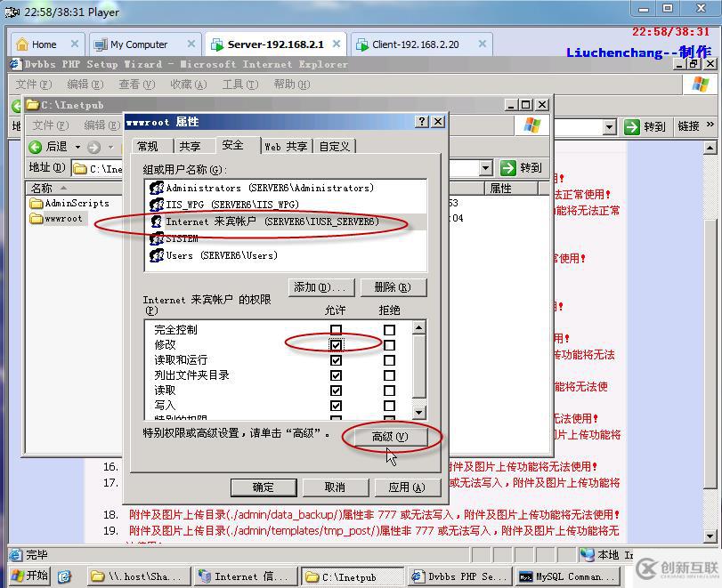The image size is (722, 588).
Task: Click 取消 to cancel dialog
Action: click(x=336, y=487)
